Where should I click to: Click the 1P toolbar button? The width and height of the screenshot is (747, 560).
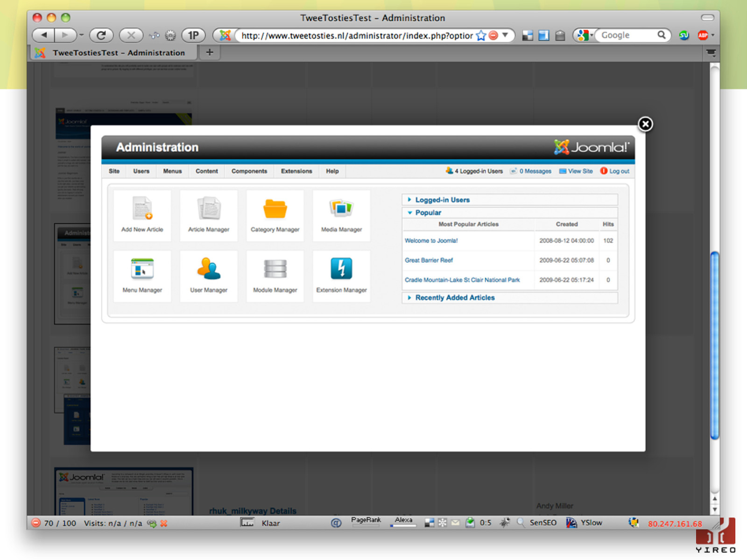pos(193,35)
